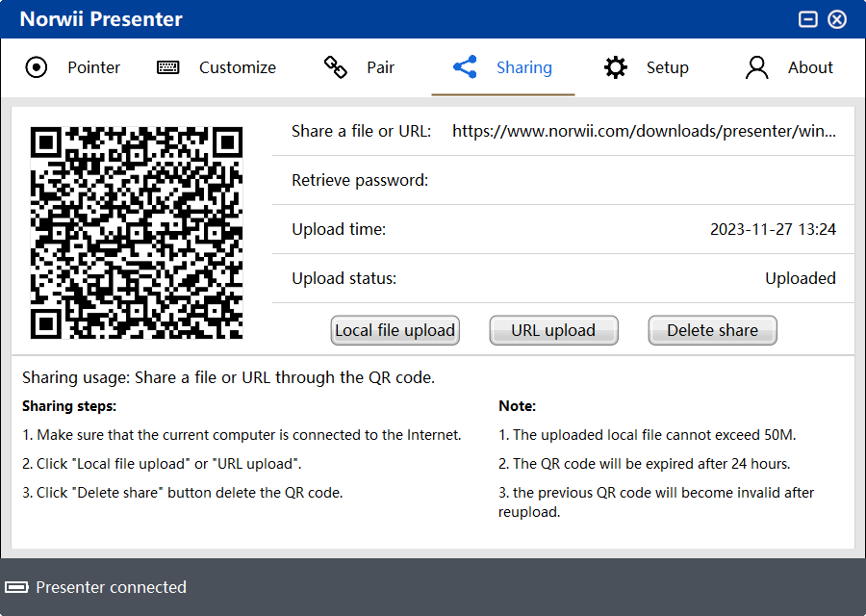The width and height of the screenshot is (866, 616).
Task: Select the Setup tab label
Action: pyautogui.click(x=667, y=67)
